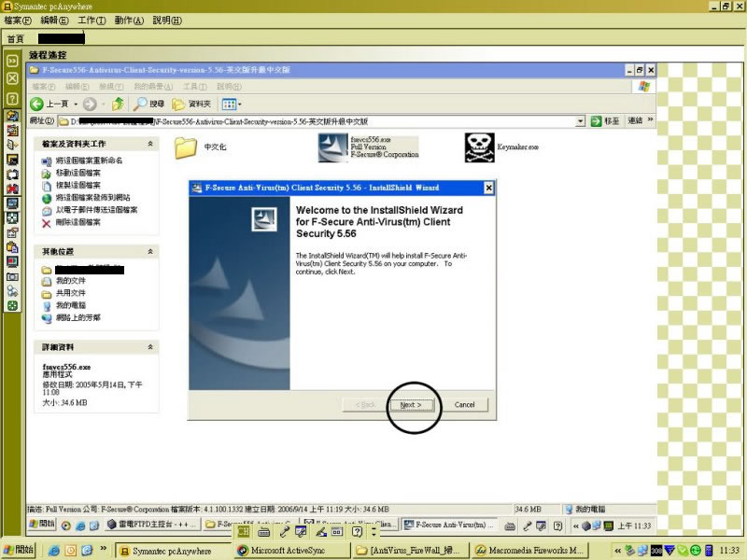This screenshot has width=747, height=560.
Task: Open the remote 開始 Start button
Action: (x=42, y=525)
